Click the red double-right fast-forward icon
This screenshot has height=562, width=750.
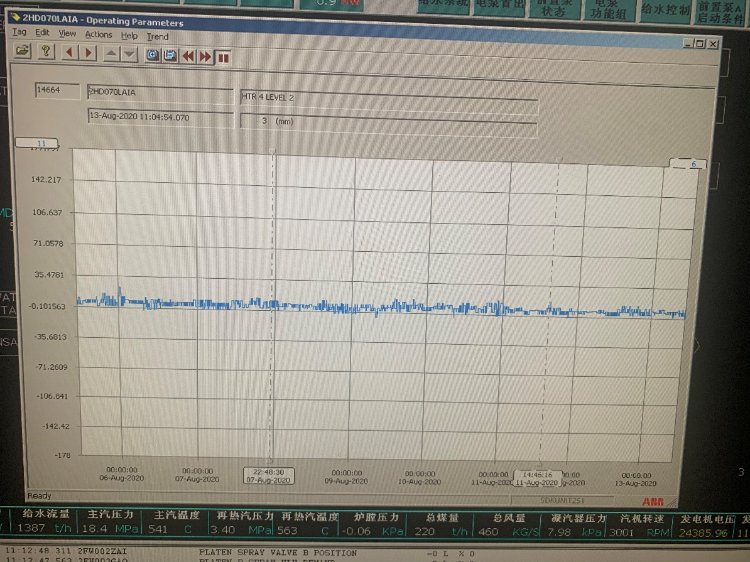[205, 55]
